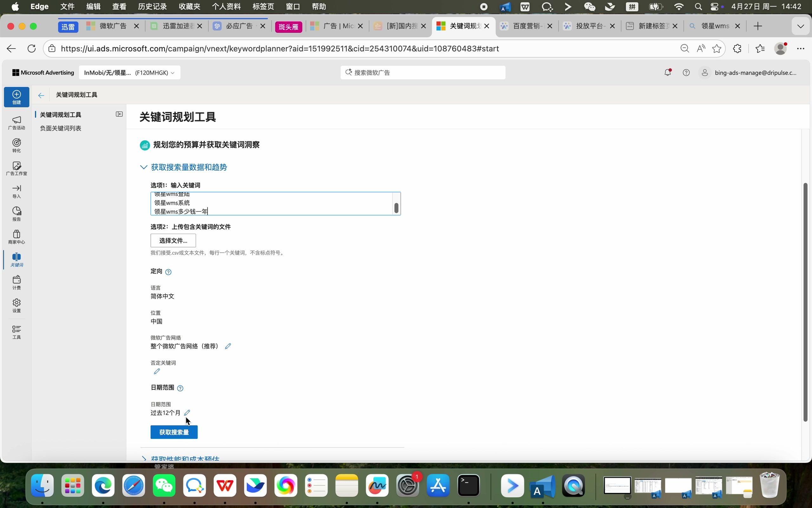Open 广告工作室 ad studio in sidebar
The width and height of the screenshot is (812, 508).
16,168
